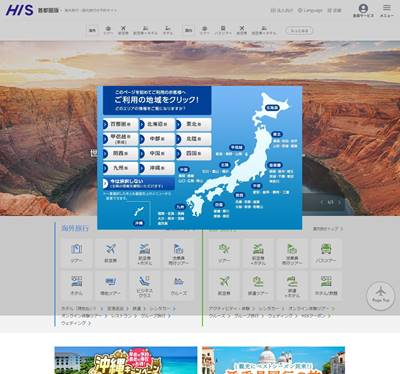
Task: Click the Page Top airplane button
Action: 380,295
